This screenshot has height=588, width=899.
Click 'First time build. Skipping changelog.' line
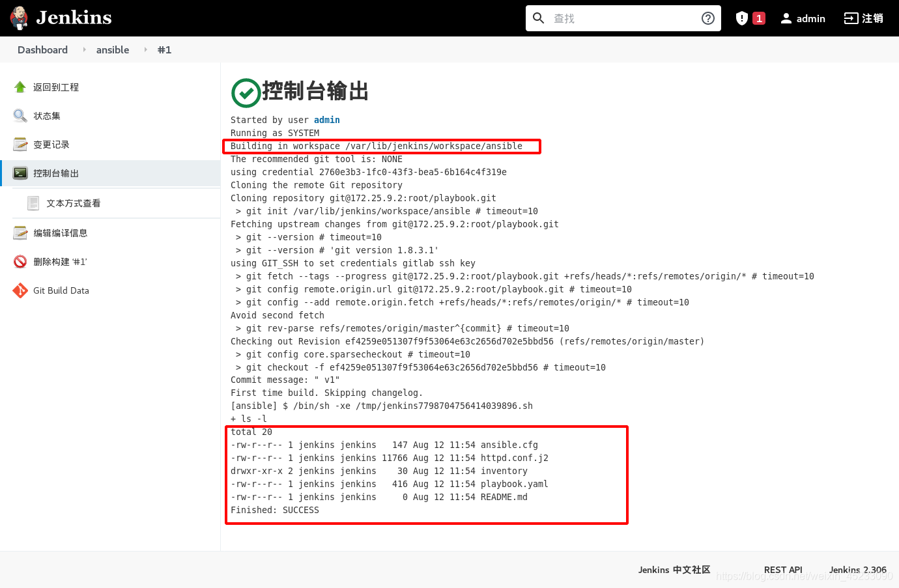[x=327, y=393]
